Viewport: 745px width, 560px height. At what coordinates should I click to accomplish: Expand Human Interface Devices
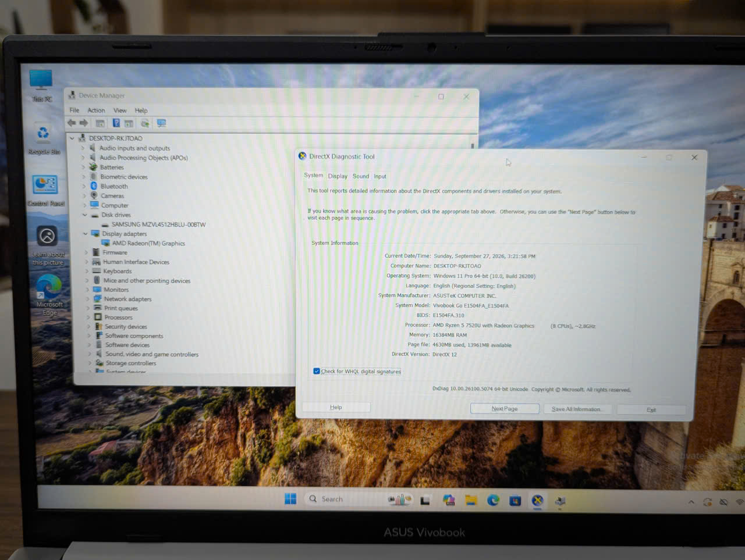87,262
